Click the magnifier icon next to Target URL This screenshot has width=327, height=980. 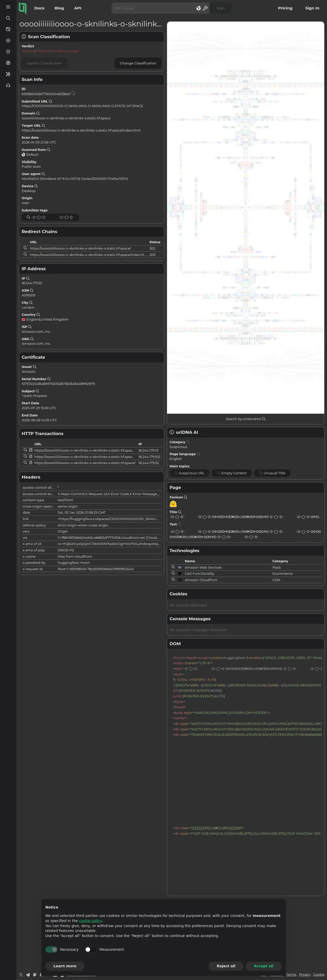coord(43,125)
